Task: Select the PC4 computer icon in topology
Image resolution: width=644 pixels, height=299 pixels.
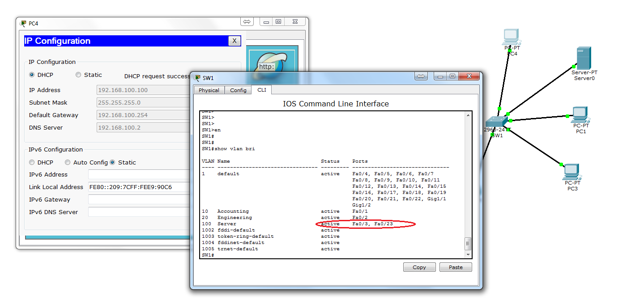Action: (511, 37)
